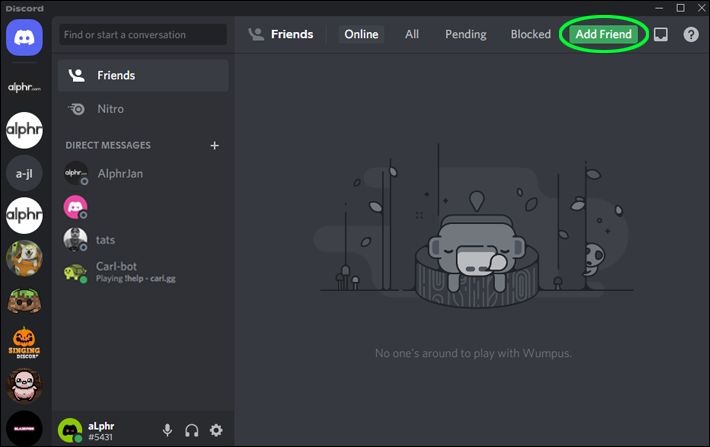Switch to the Pending tab
The width and height of the screenshot is (710, 447).
click(x=465, y=34)
